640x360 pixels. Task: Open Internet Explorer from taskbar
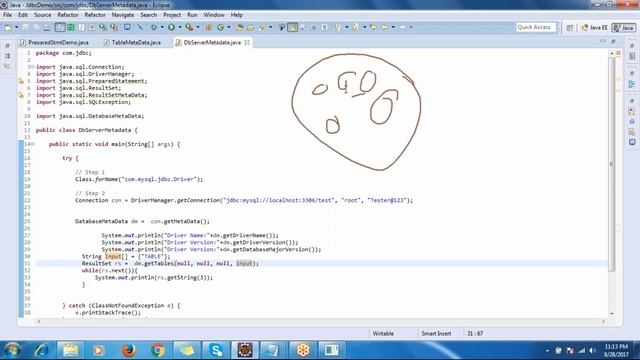pos(41,350)
